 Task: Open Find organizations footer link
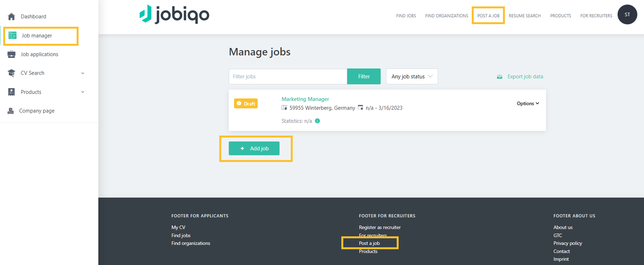(191, 243)
